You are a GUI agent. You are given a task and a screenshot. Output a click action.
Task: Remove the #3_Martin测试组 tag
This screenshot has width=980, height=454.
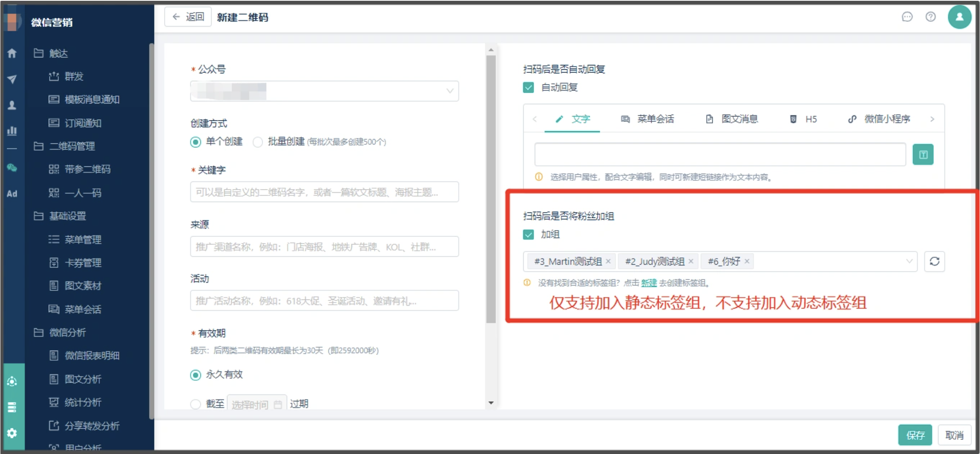click(608, 261)
